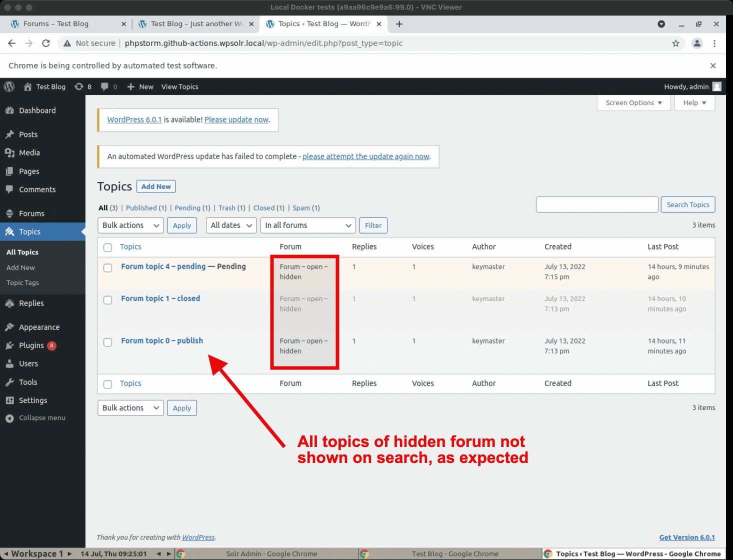Click please attempt the update again now

point(365,156)
